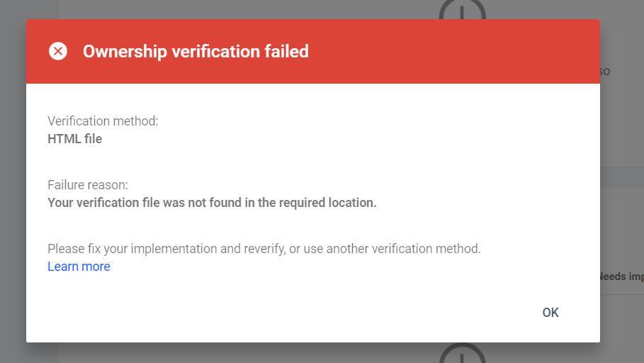Click the red error X icon

click(x=58, y=51)
